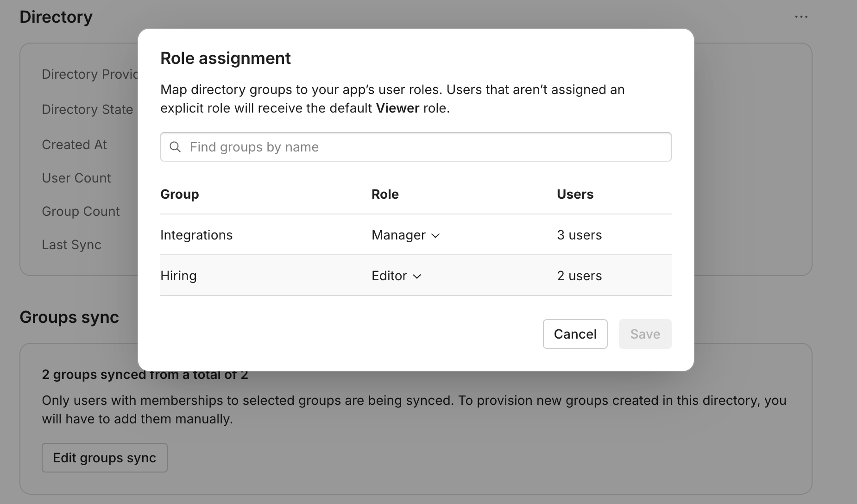Click the Edit groups sync button
Viewport: 857px width, 504px height.
point(104,458)
